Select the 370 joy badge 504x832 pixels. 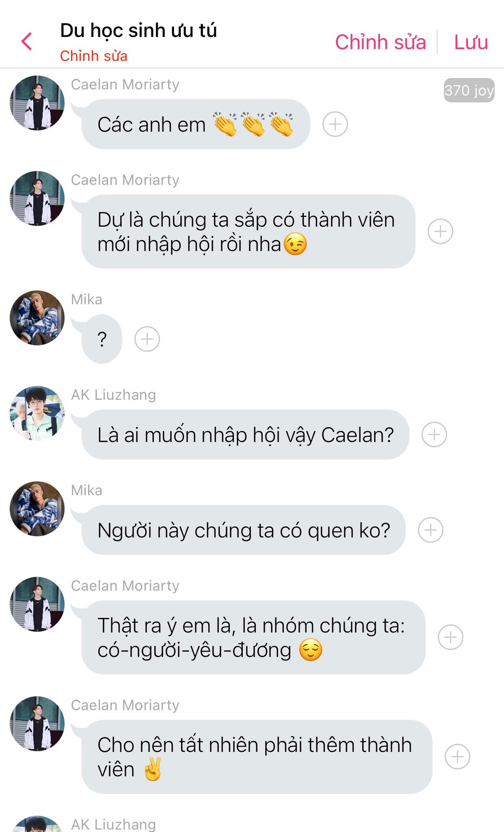click(x=469, y=90)
